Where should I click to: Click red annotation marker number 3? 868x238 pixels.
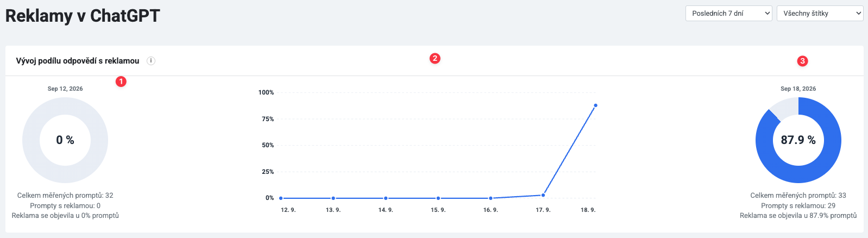[x=802, y=61]
